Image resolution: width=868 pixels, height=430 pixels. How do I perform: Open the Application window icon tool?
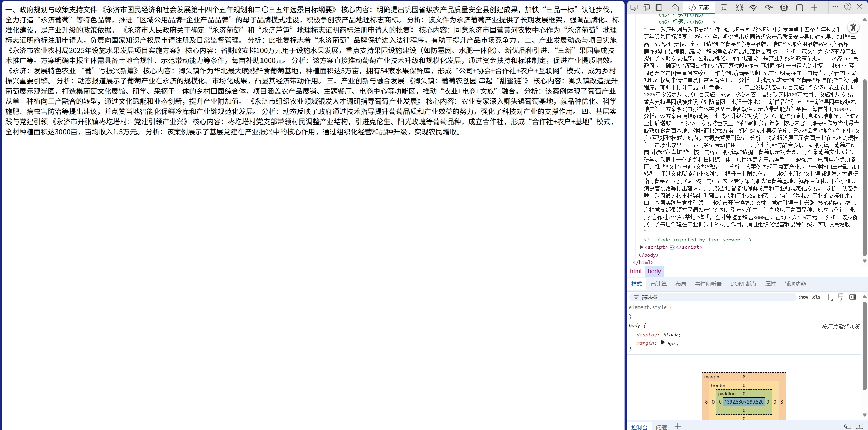(x=800, y=7)
